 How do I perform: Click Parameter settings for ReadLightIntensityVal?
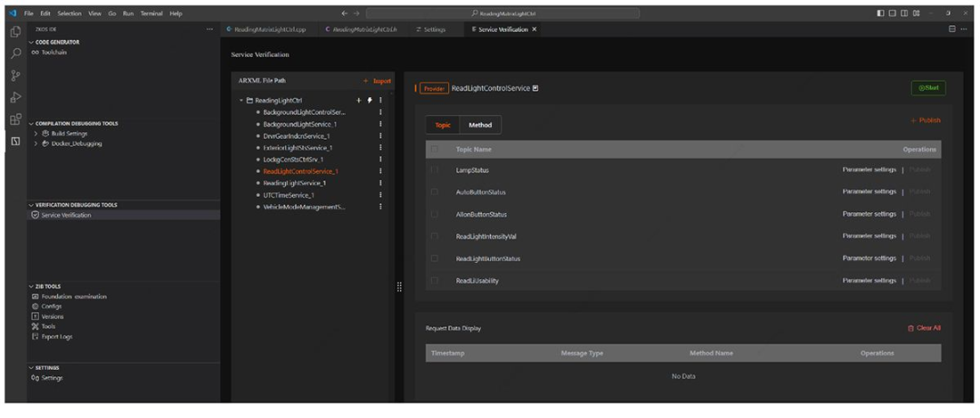(868, 236)
